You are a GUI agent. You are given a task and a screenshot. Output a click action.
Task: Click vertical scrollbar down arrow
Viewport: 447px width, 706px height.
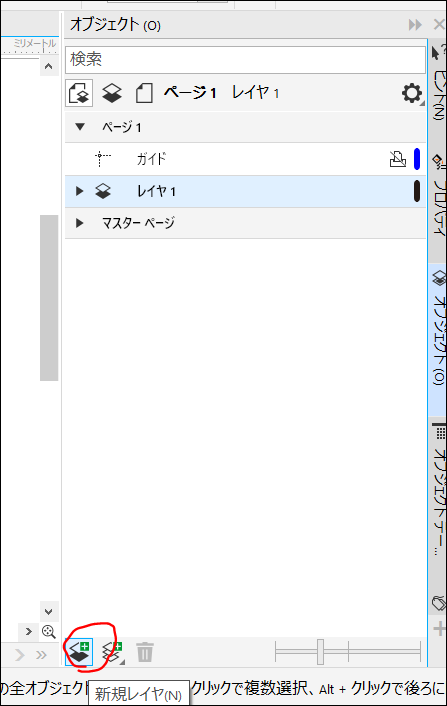point(49,611)
